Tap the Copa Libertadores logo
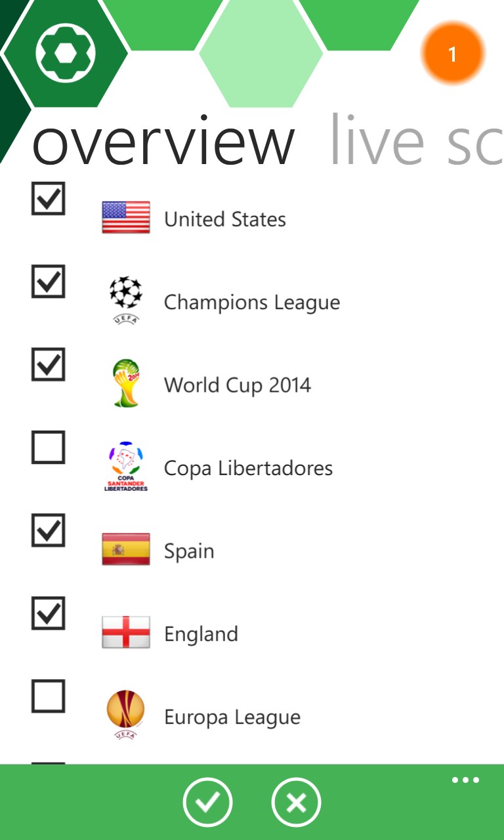This screenshot has height=840, width=504. point(126,467)
